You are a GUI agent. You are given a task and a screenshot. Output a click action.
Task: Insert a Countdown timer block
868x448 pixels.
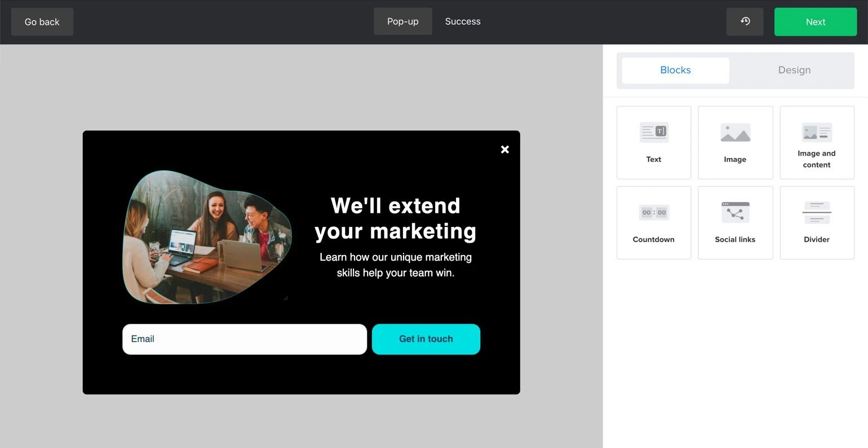point(654,223)
